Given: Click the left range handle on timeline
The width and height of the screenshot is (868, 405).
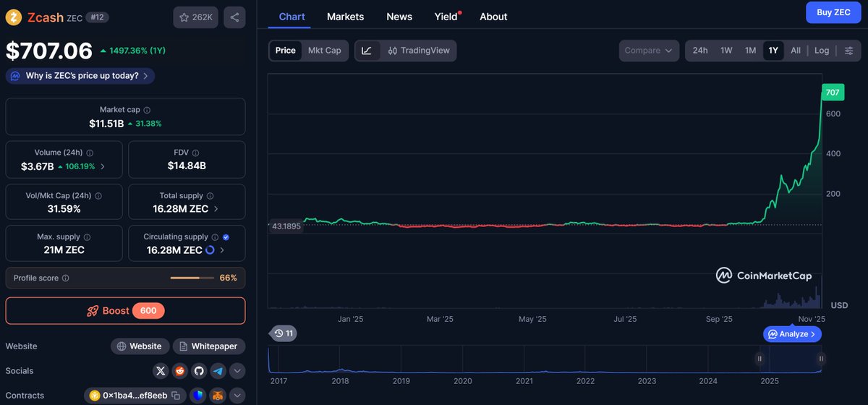Looking at the screenshot, I should point(759,358).
